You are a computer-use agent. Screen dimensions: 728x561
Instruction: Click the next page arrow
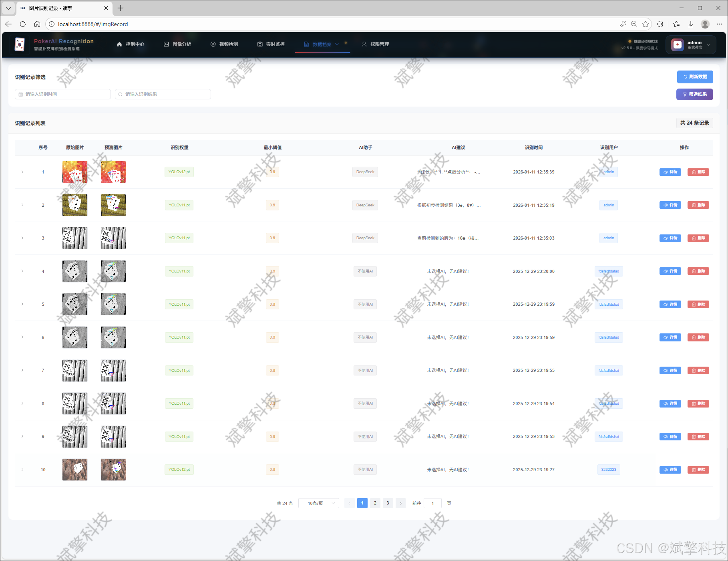pos(400,503)
